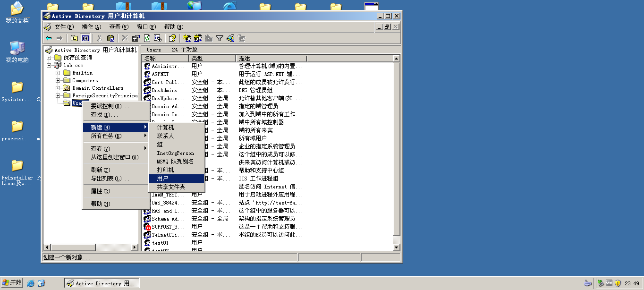The height and width of the screenshot is (290, 644).
Task: Choose 共享文件夹 in the 新建 submenu
Action: click(x=177, y=187)
